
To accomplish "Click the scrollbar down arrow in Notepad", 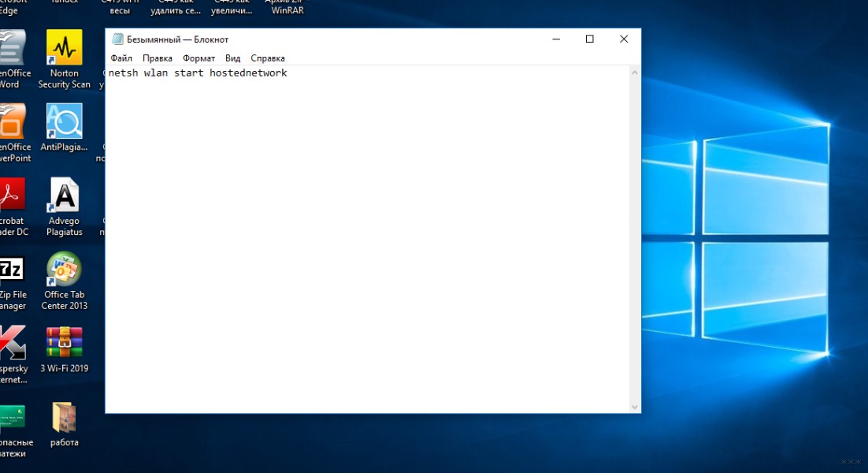I will pos(635,407).
